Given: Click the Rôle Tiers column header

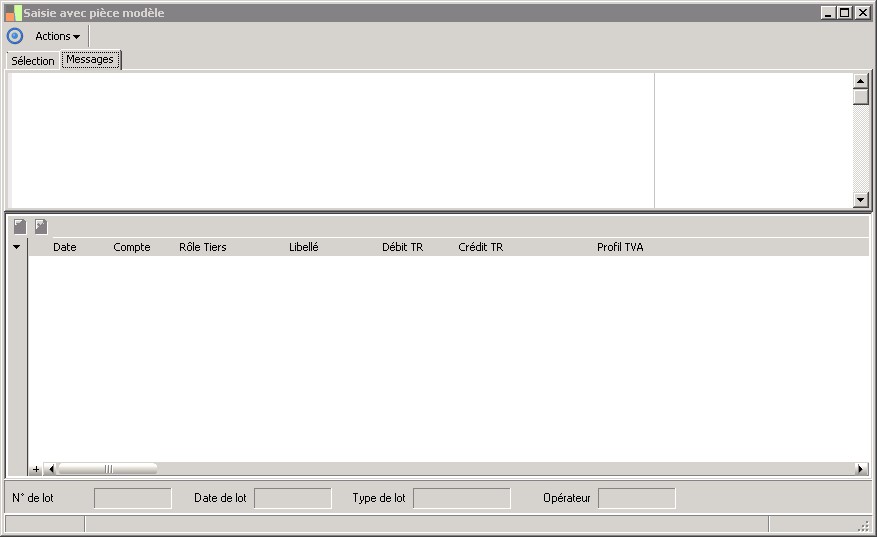Looking at the screenshot, I should point(202,247).
